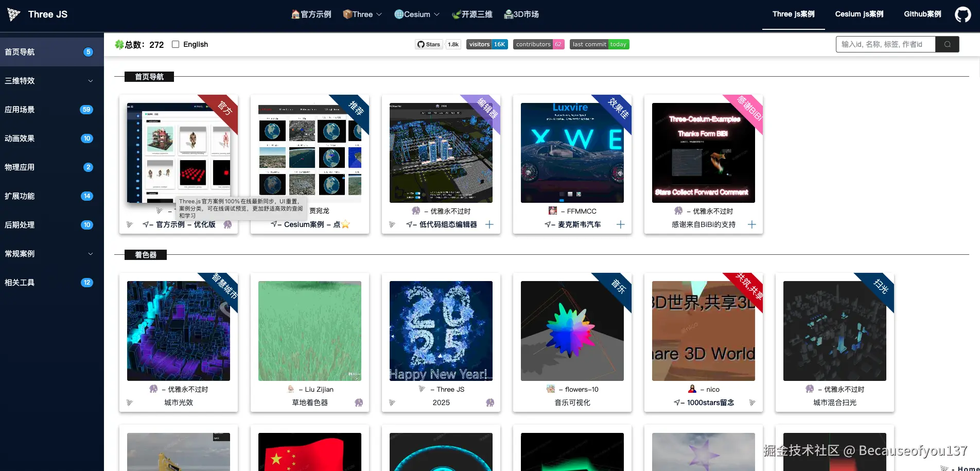This screenshot has width=980, height=471.
Task: Expand the Three dropdown in top nav
Action: [362, 14]
